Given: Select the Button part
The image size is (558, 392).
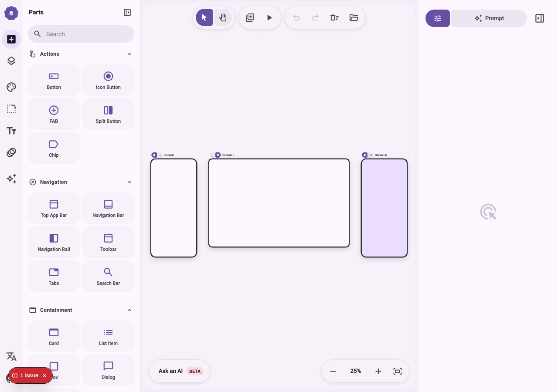Looking at the screenshot, I should pyautogui.click(x=54, y=80).
